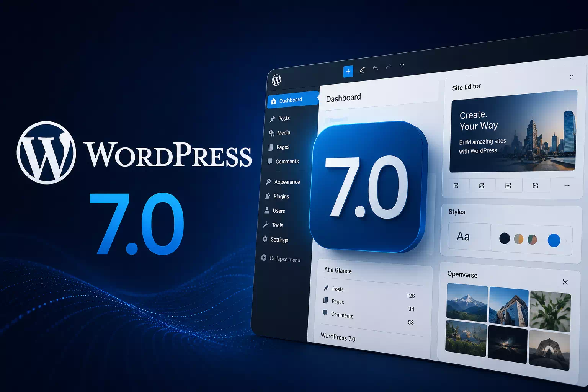The height and width of the screenshot is (392, 588).
Task: Click the person icon beside Users
Action: [x=267, y=211]
